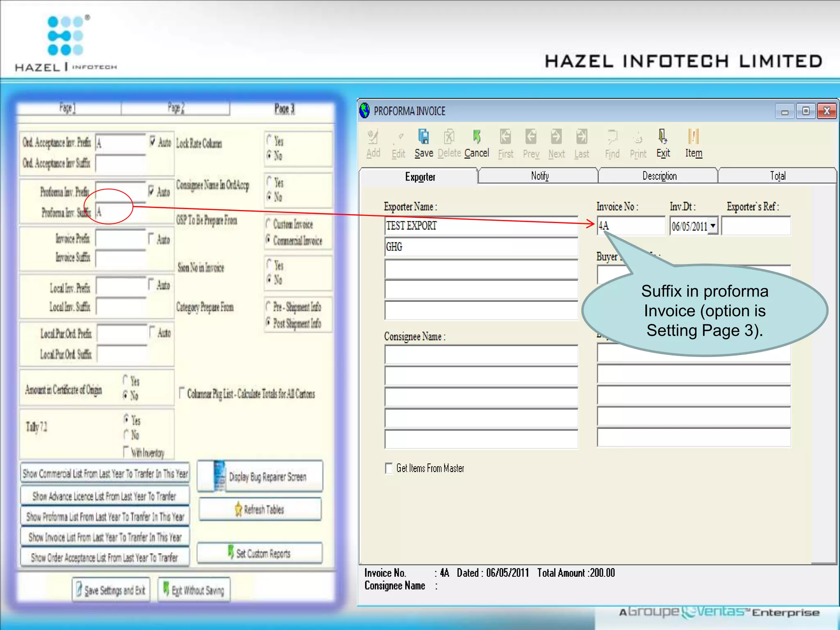Switch to settings Page 2 tab
The image size is (840, 630).
pos(176,108)
